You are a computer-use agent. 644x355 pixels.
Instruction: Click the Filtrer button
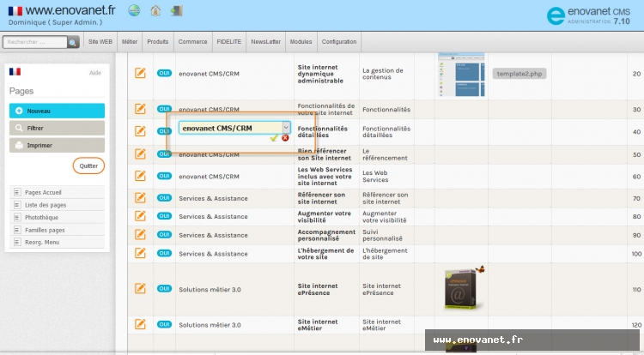pos(57,128)
